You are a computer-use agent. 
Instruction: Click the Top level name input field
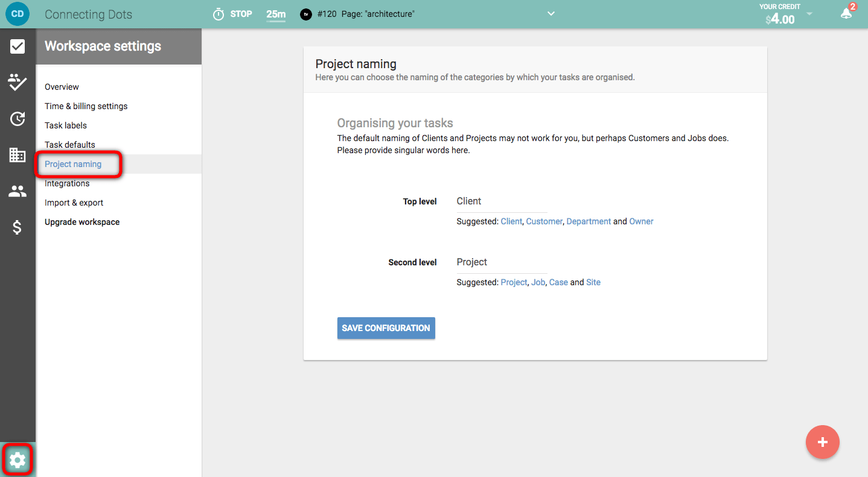(502, 201)
